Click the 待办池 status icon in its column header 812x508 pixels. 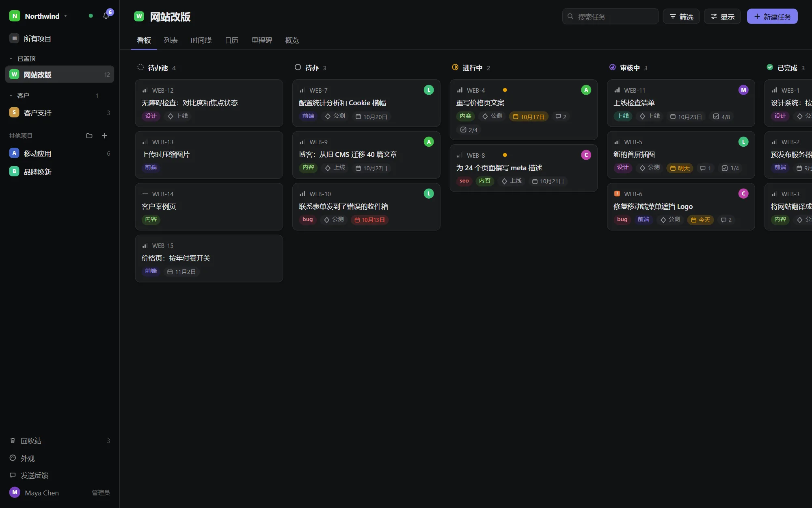pyautogui.click(x=140, y=67)
